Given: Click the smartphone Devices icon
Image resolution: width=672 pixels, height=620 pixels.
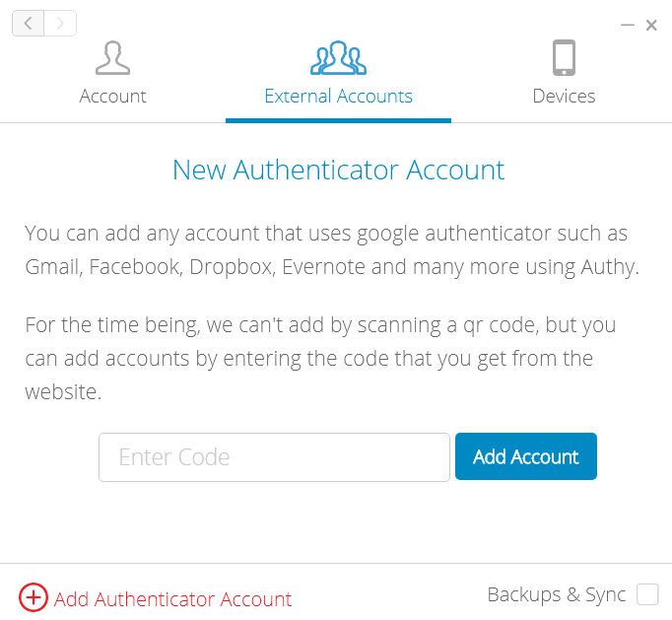Looking at the screenshot, I should pyautogui.click(x=564, y=58).
